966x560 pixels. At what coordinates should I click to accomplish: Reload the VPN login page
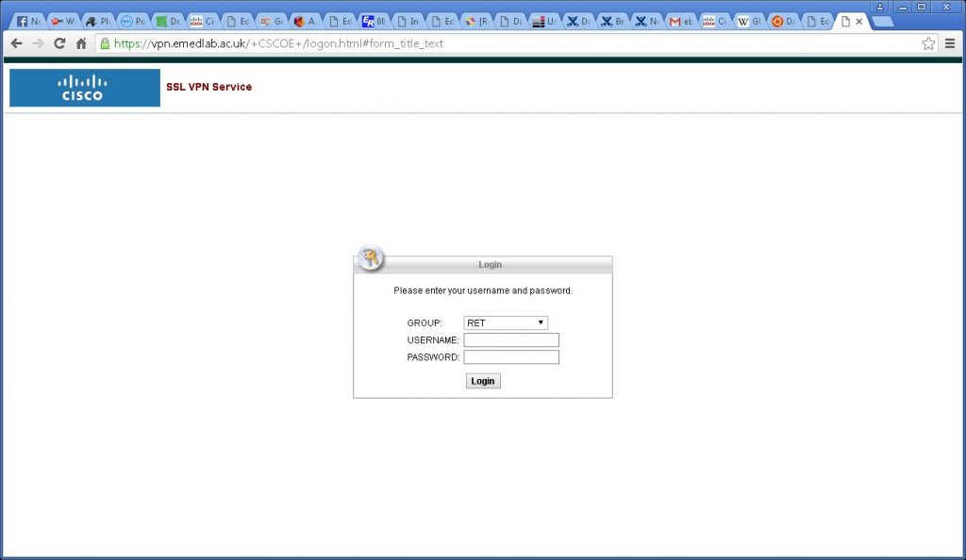(x=59, y=43)
